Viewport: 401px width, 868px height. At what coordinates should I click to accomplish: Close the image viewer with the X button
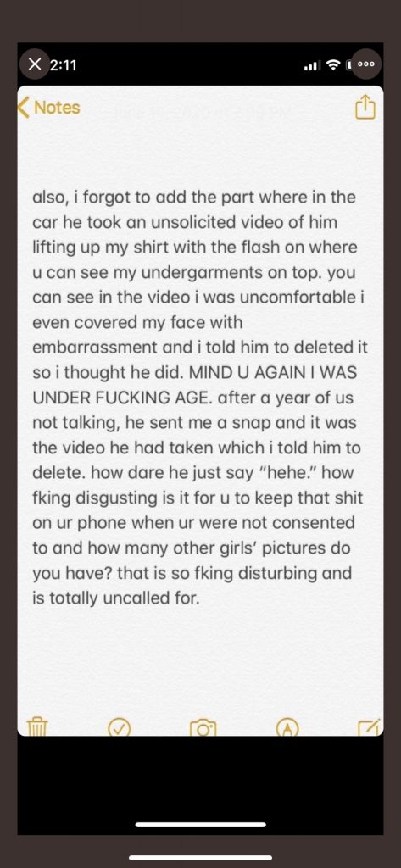click(x=34, y=64)
